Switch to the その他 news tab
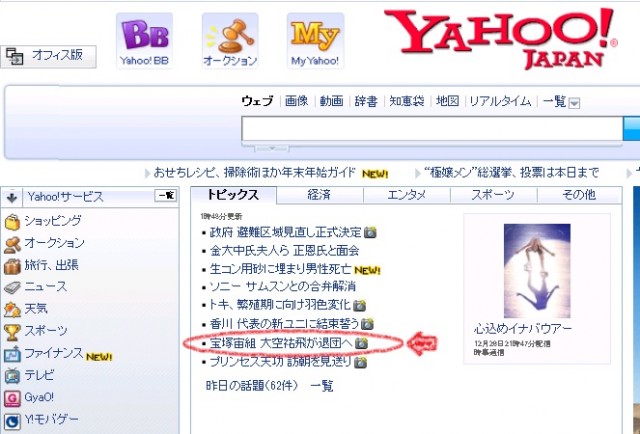This screenshot has height=434, width=640. [579, 195]
